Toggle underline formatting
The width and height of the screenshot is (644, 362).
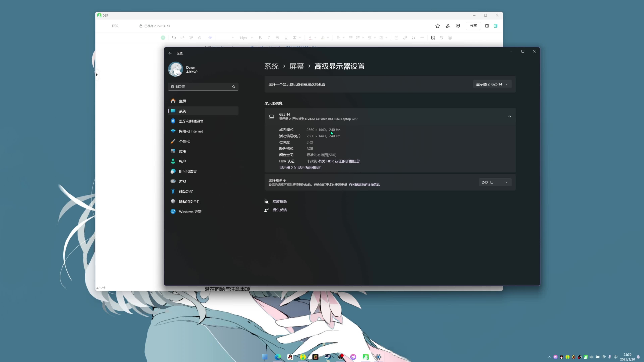pos(286,38)
